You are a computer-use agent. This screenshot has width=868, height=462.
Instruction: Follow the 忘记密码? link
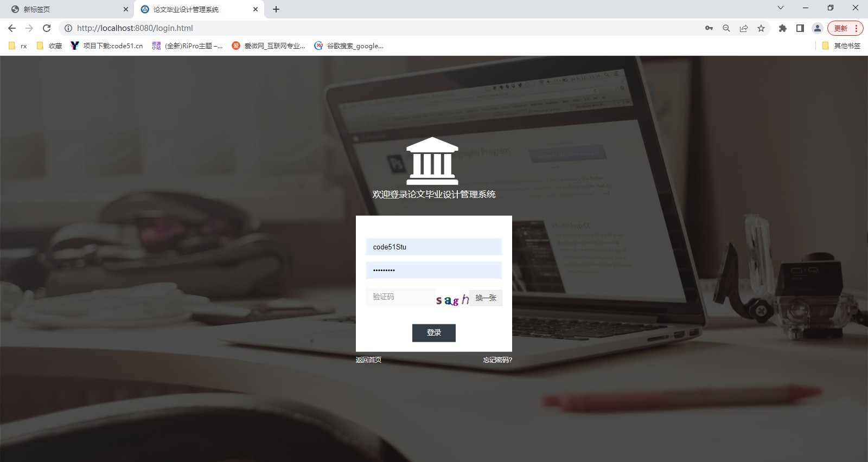pos(497,360)
